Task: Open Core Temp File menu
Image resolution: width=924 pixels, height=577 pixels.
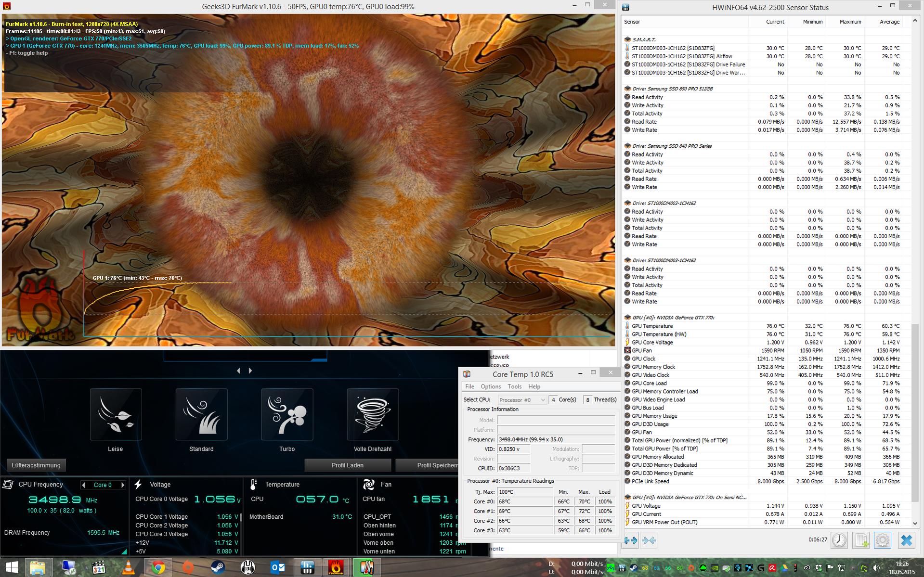Action: tap(469, 386)
